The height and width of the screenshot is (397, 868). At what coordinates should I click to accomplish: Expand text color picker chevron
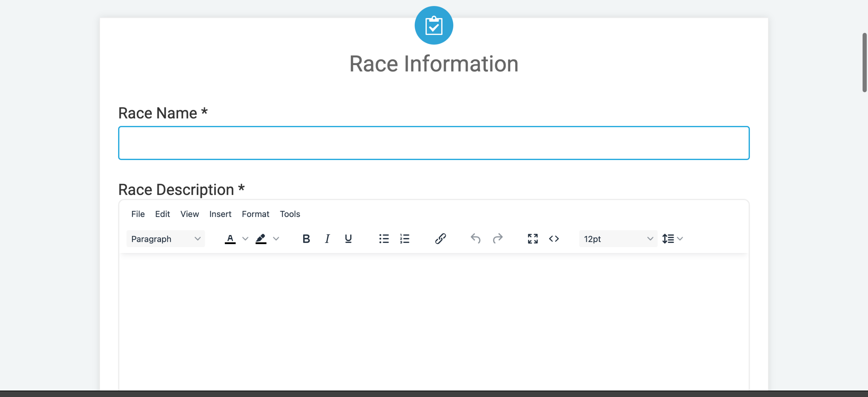click(245, 239)
